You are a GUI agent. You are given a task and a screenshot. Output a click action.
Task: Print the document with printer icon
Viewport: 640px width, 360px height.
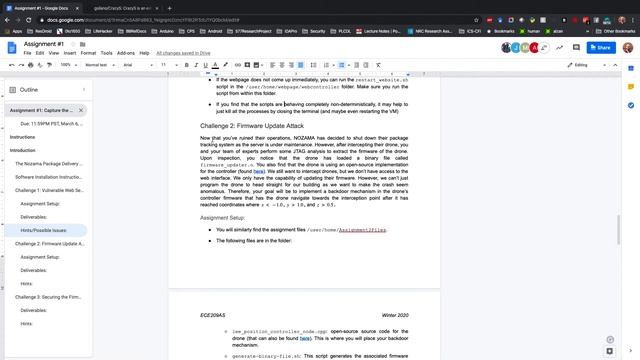(31, 65)
